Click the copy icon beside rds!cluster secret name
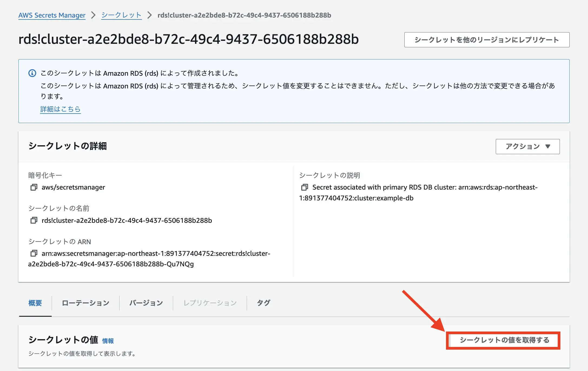 34,220
